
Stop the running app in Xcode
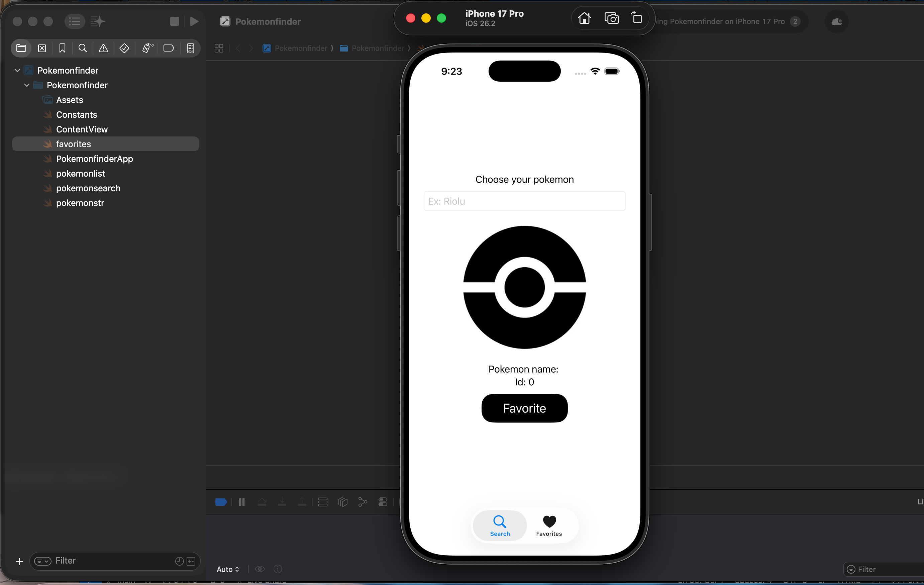(x=175, y=21)
